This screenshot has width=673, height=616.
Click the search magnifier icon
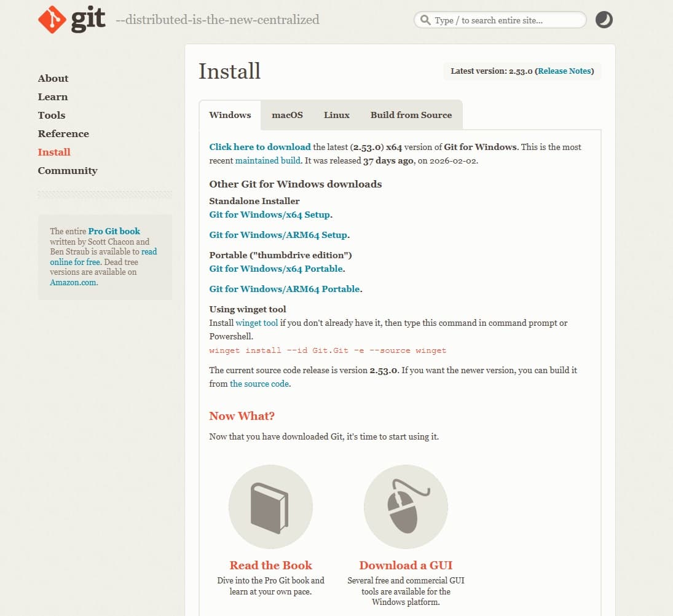point(425,20)
